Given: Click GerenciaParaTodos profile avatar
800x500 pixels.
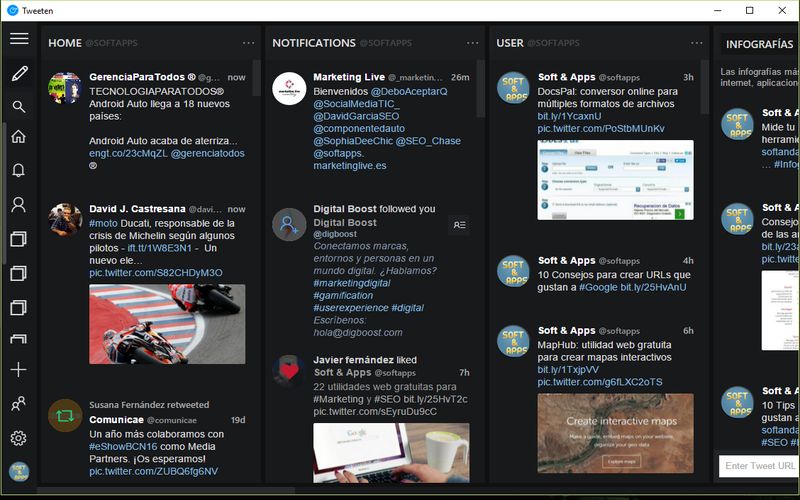Looking at the screenshot, I should (x=65, y=88).
